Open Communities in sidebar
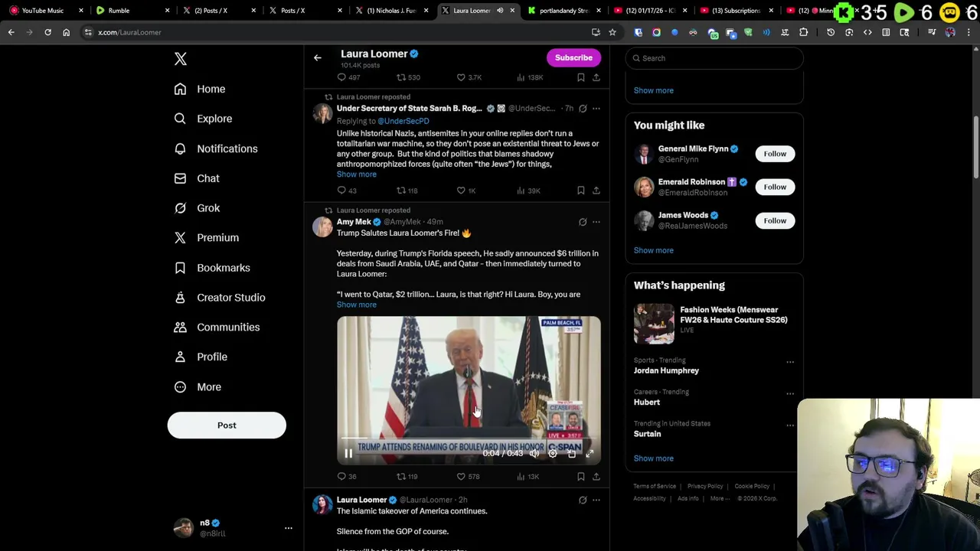Screen dimensions: 980x551 coord(216,328)
